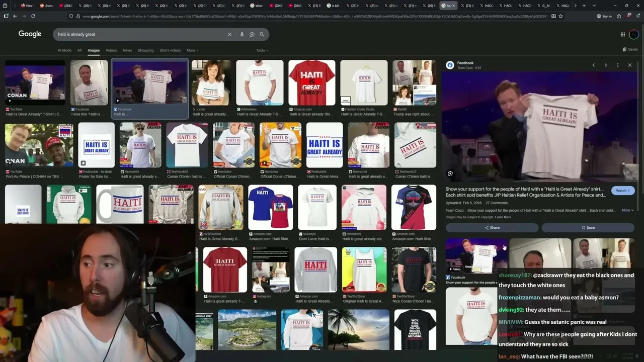Open the first CONAN YouTube thumbnail

pyautogui.click(x=35, y=82)
